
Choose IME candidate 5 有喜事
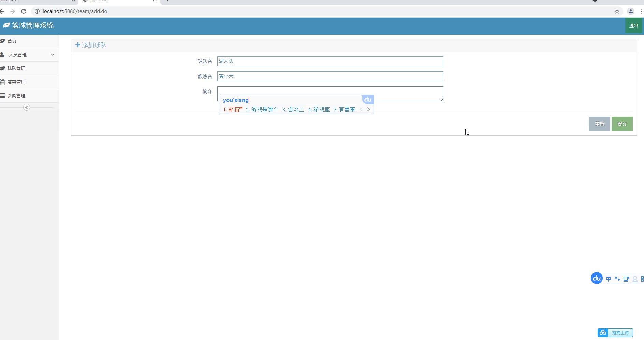point(344,109)
